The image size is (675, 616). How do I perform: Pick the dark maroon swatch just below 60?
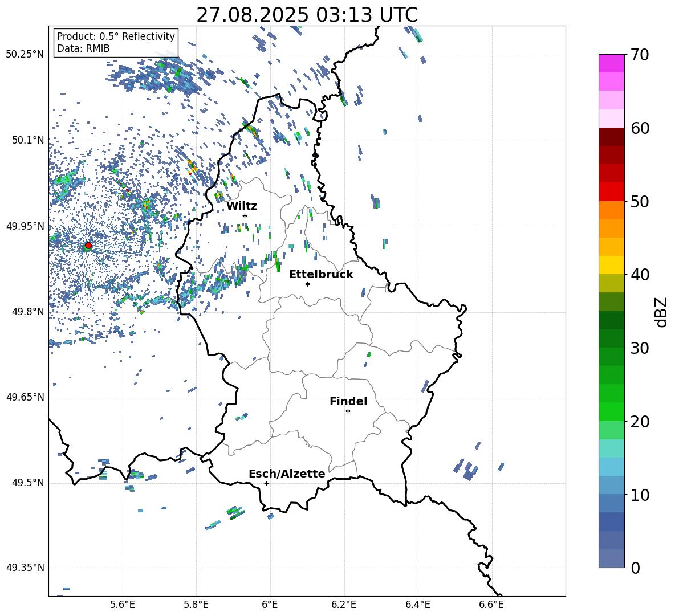pyautogui.click(x=611, y=137)
